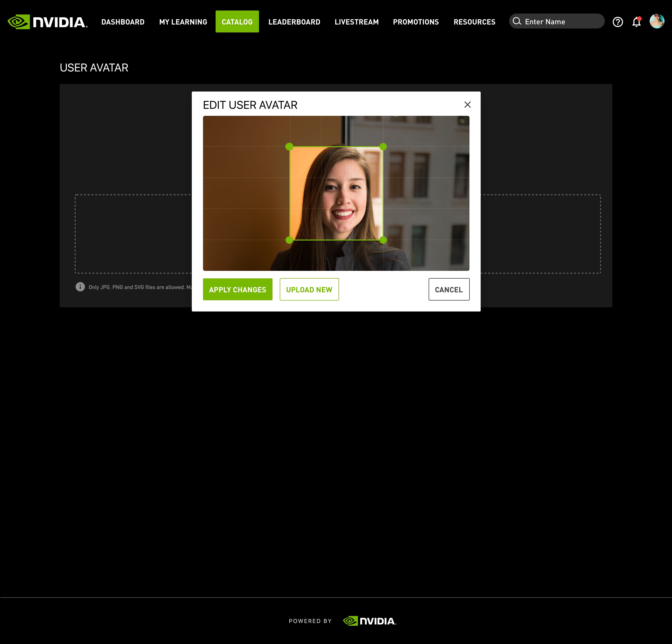Click the NVIDIA logo in header
This screenshot has width=672, height=644.
(x=48, y=22)
